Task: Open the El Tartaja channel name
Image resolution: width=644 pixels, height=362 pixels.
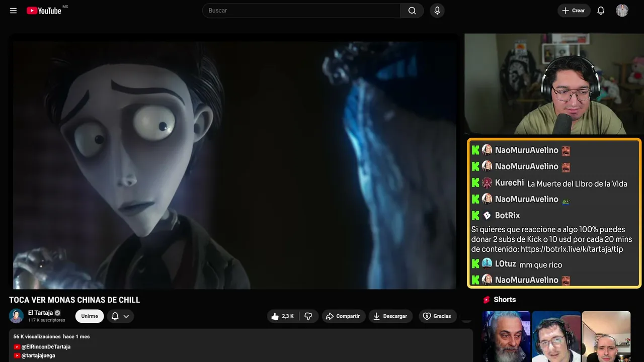Action: point(40,313)
